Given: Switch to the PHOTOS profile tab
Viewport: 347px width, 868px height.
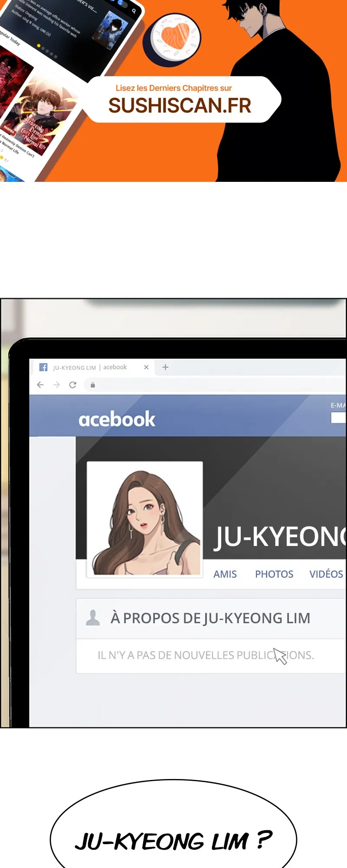Looking at the screenshot, I should pos(274,574).
